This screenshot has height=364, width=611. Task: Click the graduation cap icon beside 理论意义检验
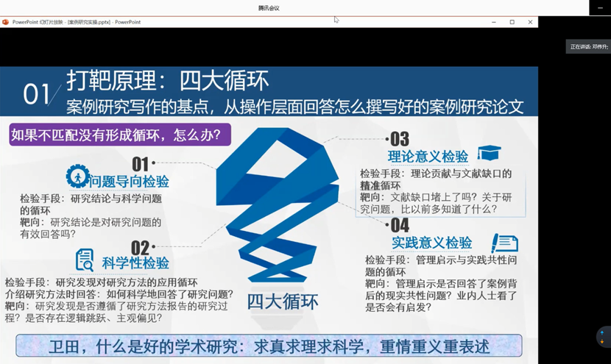pos(489,153)
